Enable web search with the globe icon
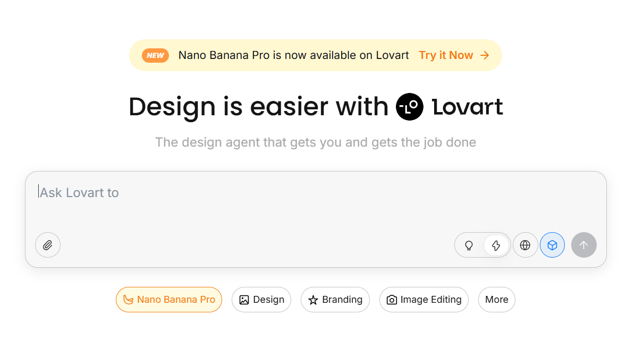This screenshot has width=644, height=349. (526, 245)
